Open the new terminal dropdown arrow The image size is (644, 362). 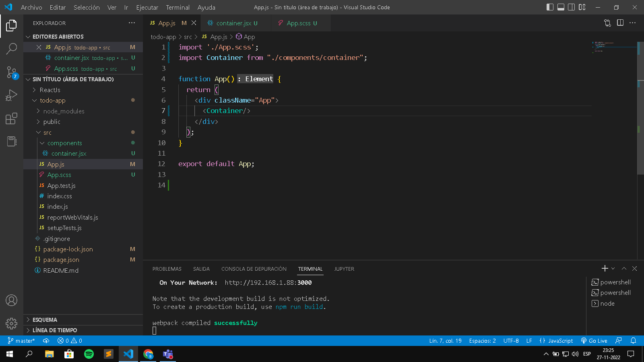pyautogui.click(x=612, y=268)
